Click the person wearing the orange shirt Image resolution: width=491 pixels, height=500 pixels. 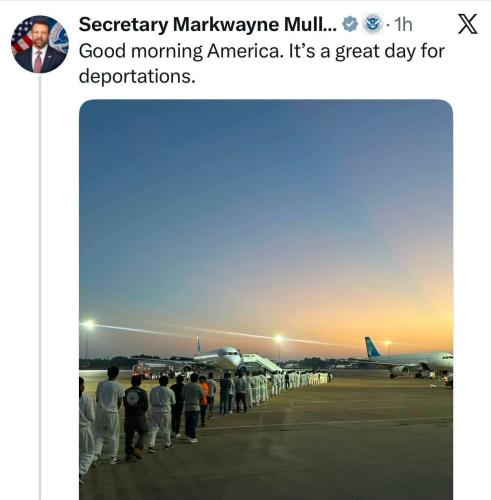pyautogui.click(x=204, y=401)
